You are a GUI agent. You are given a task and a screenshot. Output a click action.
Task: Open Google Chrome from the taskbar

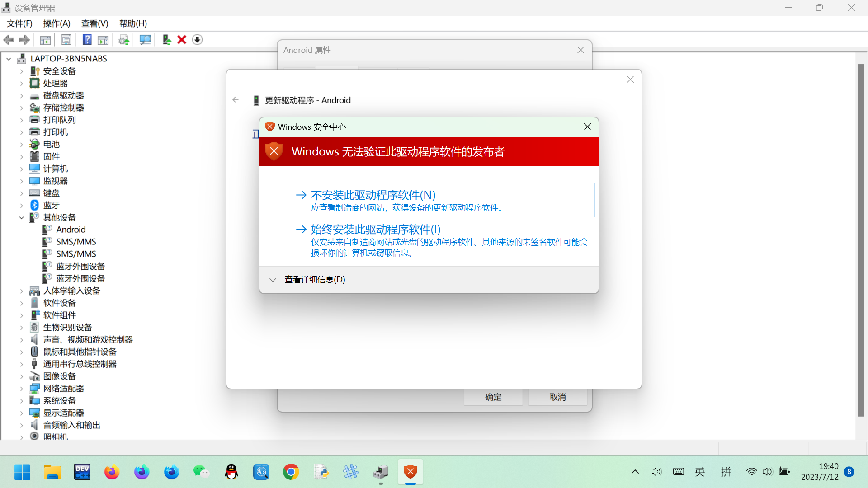291,472
